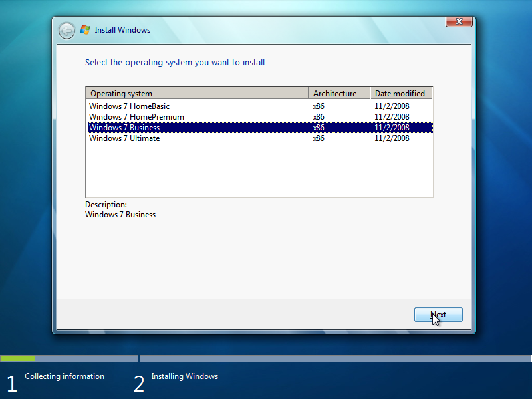Click the date cell in Ultimate row
This screenshot has height=399, width=532.
[x=392, y=138]
